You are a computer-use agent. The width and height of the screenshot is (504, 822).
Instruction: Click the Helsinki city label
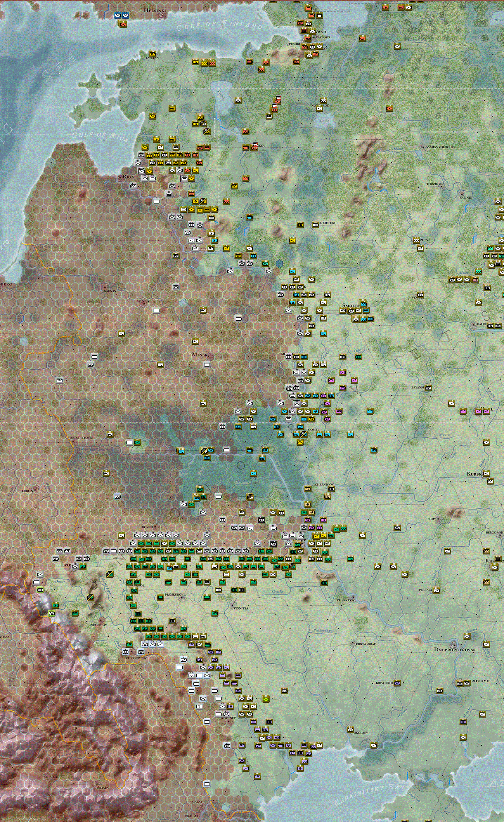pyautogui.click(x=155, y=10)
